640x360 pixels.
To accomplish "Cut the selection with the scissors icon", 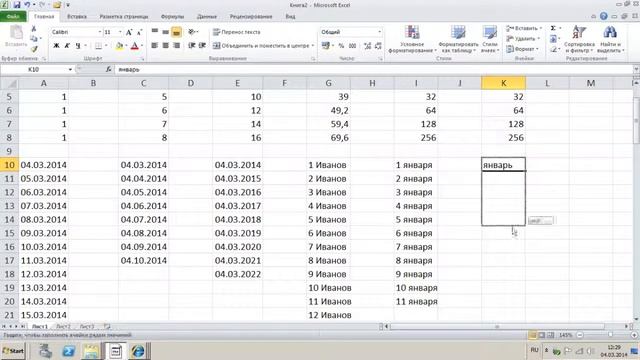I will pos(34,29).
